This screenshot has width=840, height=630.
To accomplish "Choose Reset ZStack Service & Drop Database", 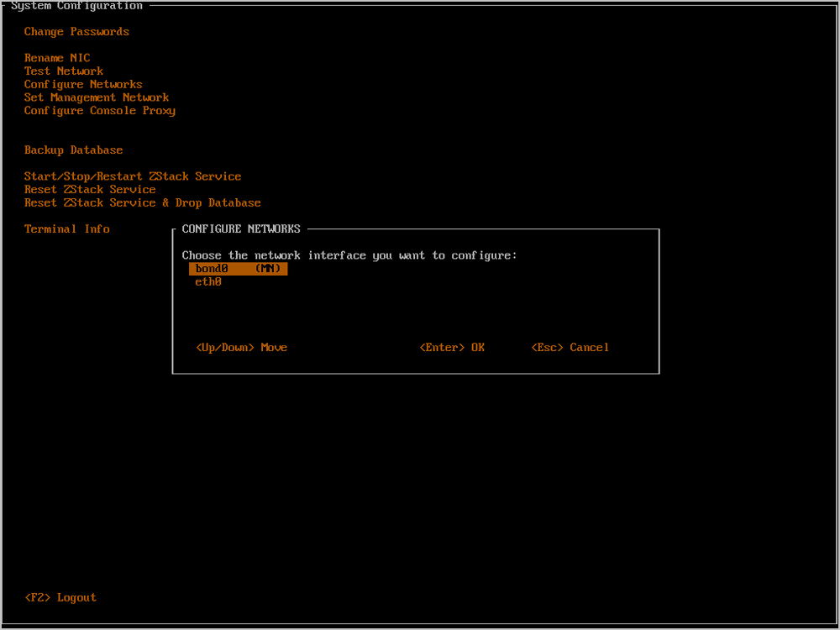I will click(x=142, y=203).
